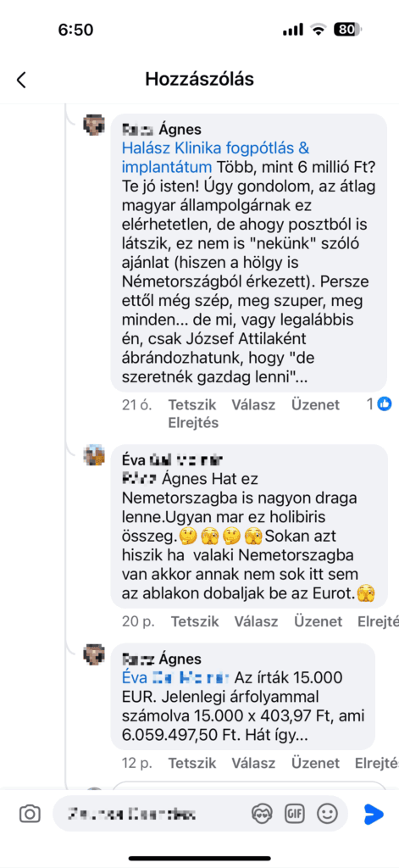Tap the blue Éva mention link
Screen dimensions: 399x868
175,677
